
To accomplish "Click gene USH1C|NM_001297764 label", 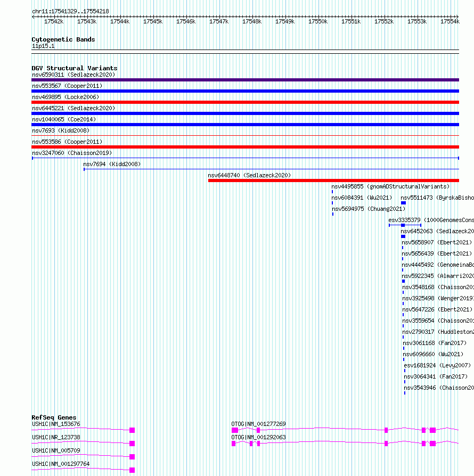I will click(61, 464).
